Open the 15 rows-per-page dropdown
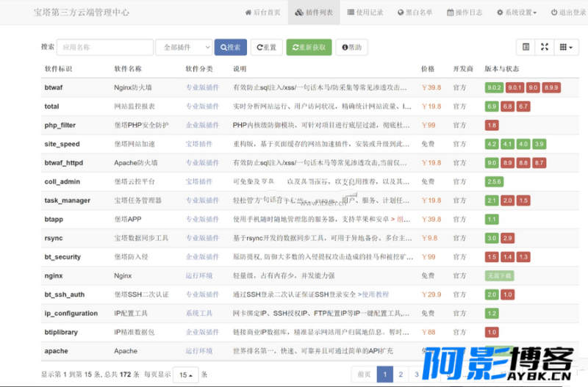 (x=186, y=375)
